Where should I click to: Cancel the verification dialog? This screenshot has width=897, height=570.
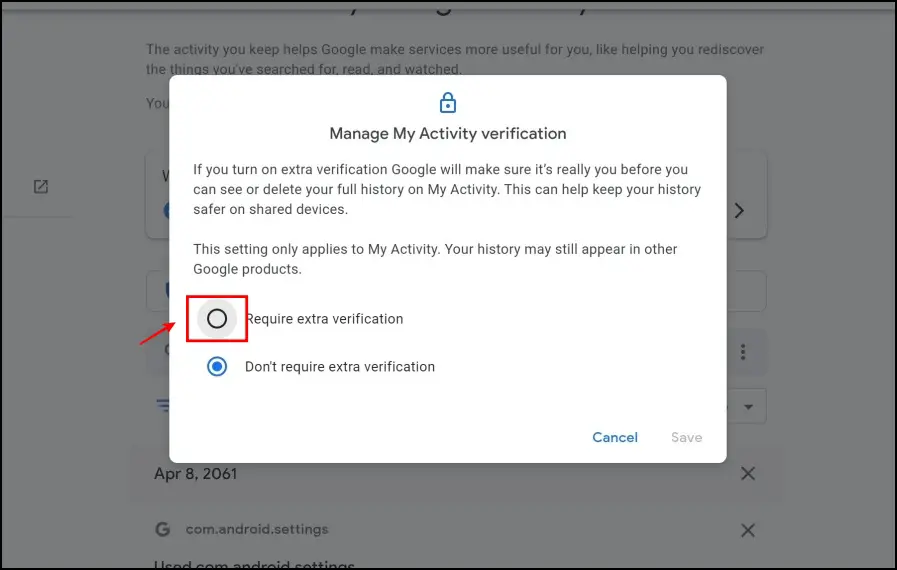tap(614, 437)
